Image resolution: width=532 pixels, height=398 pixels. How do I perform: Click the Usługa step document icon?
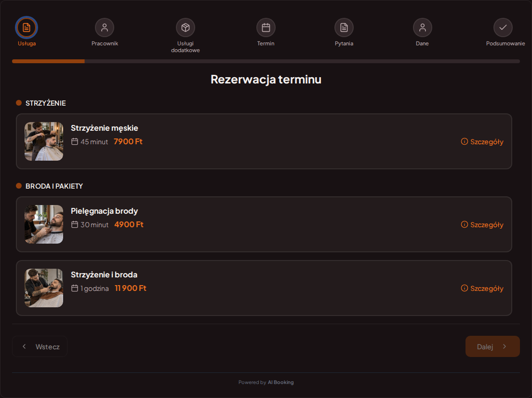27,27
